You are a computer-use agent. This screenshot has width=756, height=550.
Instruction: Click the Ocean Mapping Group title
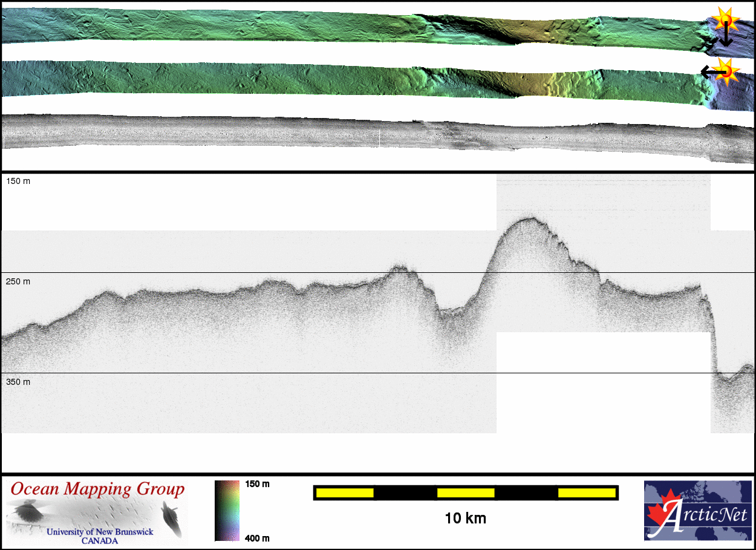point(97,489)
